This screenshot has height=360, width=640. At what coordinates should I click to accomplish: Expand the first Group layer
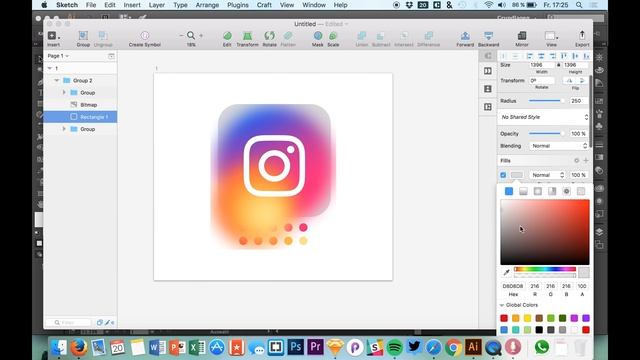pyautogui.click(x=64, y=93)
